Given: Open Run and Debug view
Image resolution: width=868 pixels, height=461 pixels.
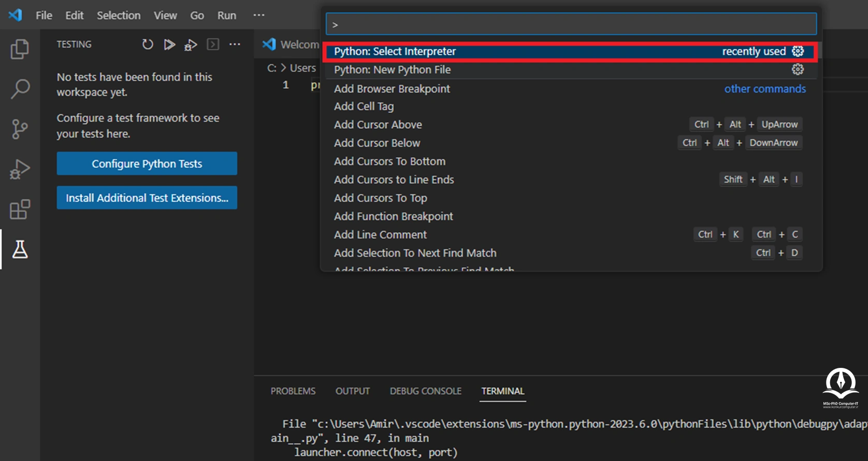Looking at the screenshot, I should coord(20,169).
